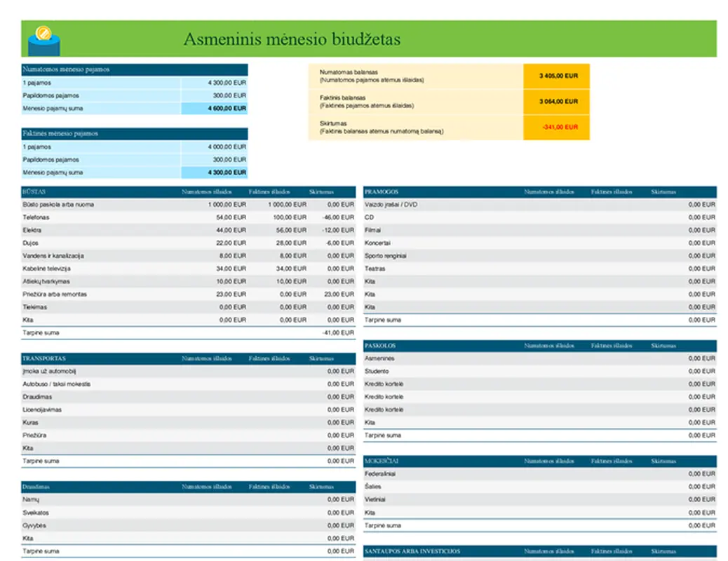Click the 3 064,00 EUR Faktinis balansas value
Viewport: 728px width, 561px height.
tap(558, 102)
